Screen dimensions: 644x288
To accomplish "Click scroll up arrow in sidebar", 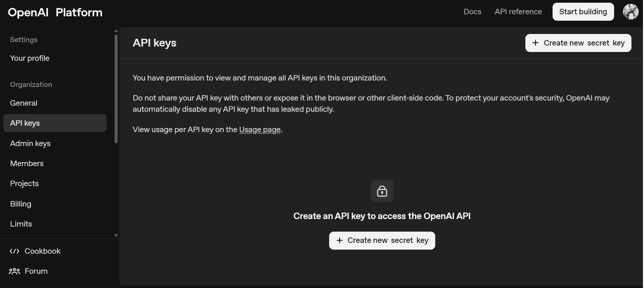I will point(116,31).
